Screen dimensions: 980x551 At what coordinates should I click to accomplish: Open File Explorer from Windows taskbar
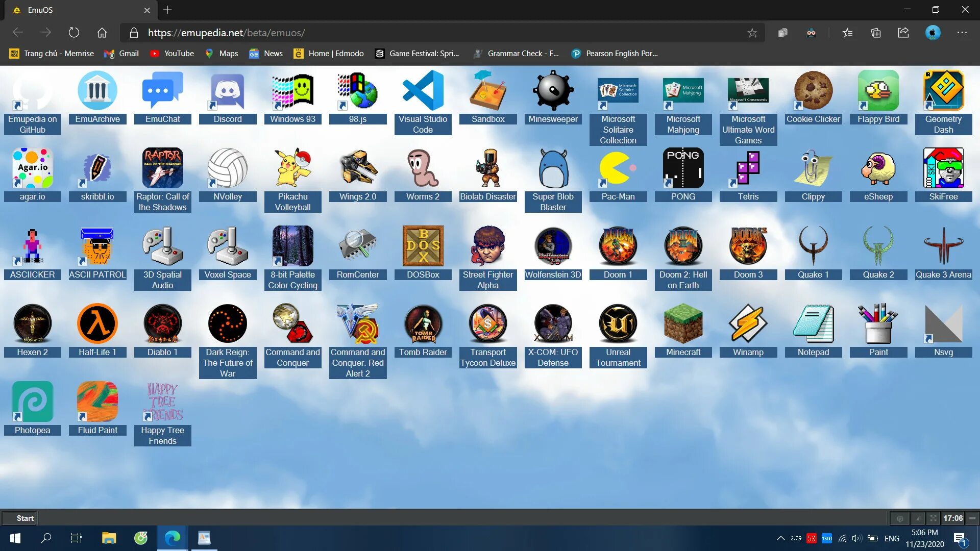coord(109,538)
